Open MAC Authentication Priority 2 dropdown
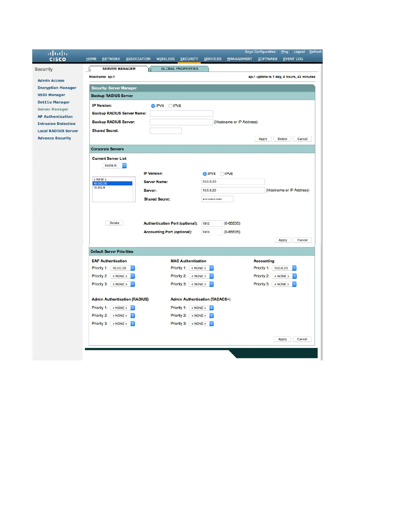Screen dimensions: 411x532 (x=201, y=276)
